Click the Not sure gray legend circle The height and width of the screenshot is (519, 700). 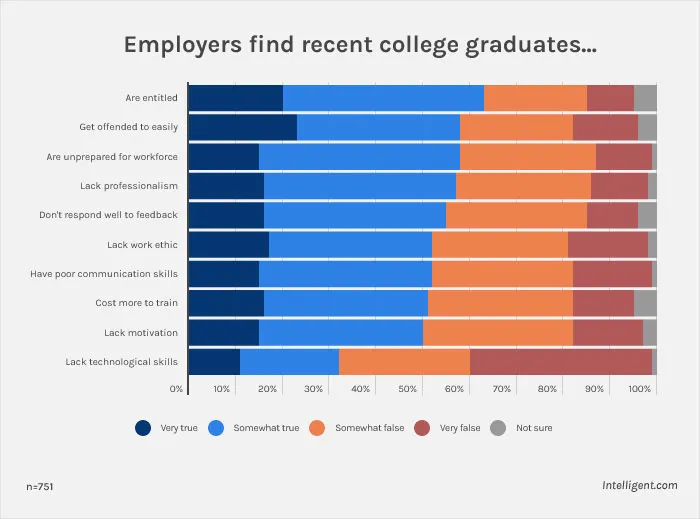click(x=498, y=428)
